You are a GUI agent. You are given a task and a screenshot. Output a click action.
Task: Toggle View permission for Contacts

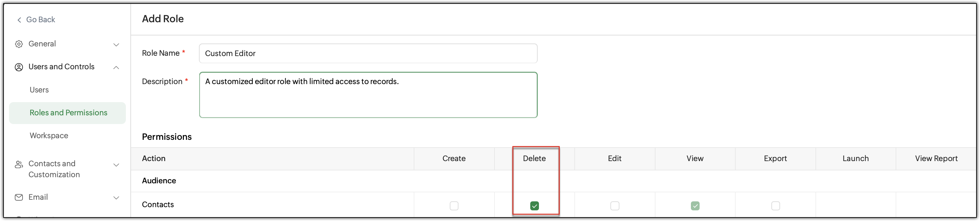coord(695,206)
